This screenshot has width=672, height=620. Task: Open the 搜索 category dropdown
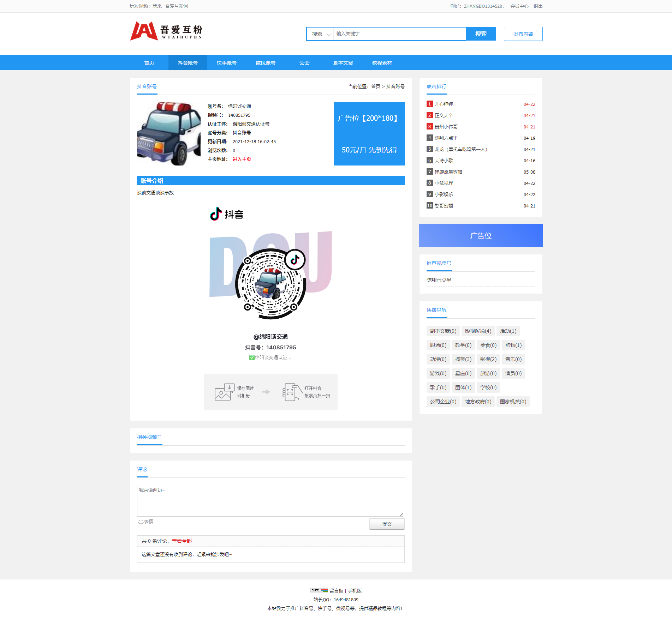pyautogui.click(x=320, y=34)
